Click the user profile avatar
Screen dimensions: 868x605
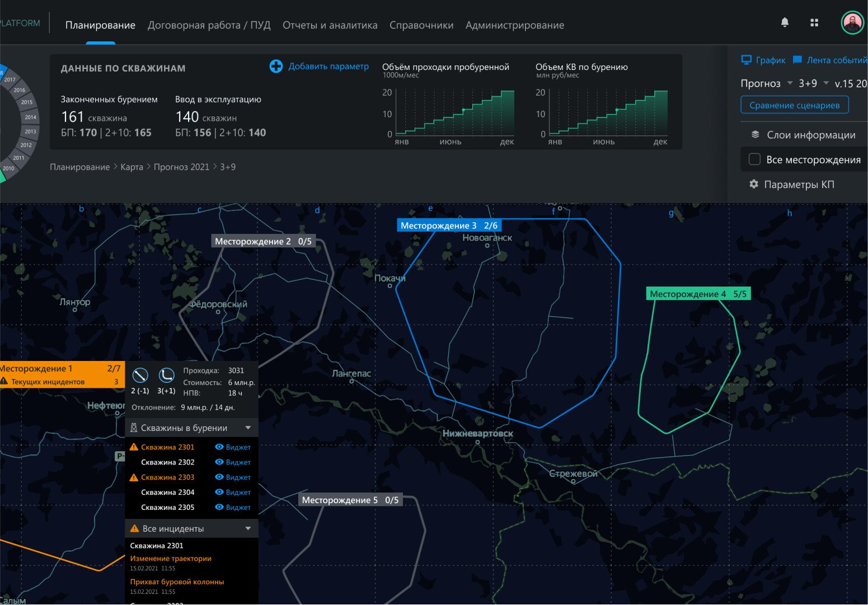click(x=852, y=22)
